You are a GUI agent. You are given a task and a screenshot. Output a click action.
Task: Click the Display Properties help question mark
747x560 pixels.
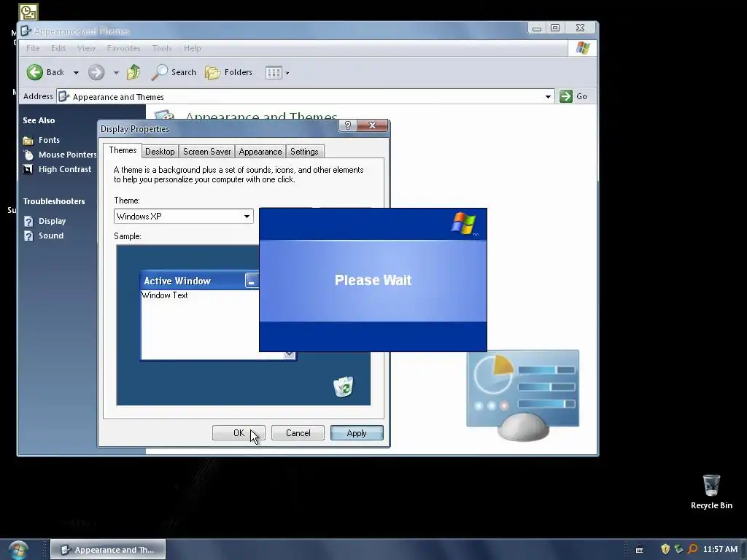(x=347, y=125)
